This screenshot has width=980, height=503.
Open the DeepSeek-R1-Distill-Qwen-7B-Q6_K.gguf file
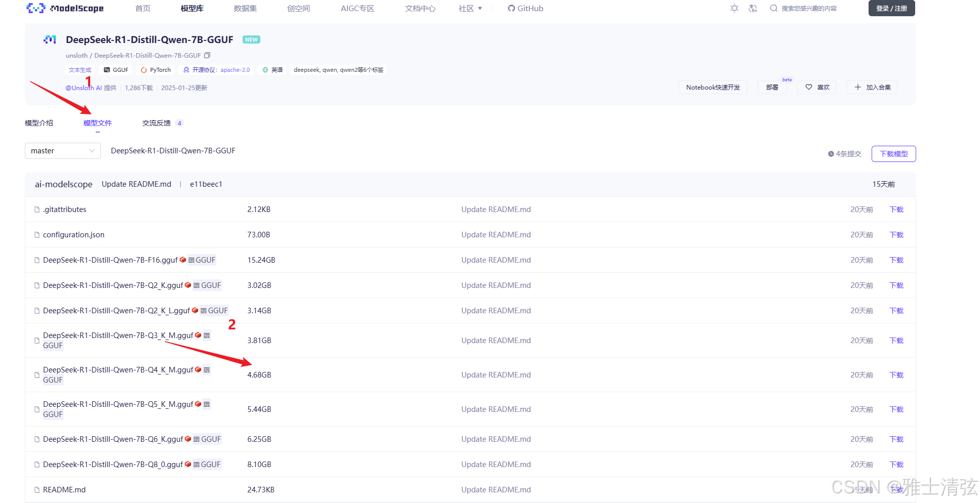click(x=113, y=439)
